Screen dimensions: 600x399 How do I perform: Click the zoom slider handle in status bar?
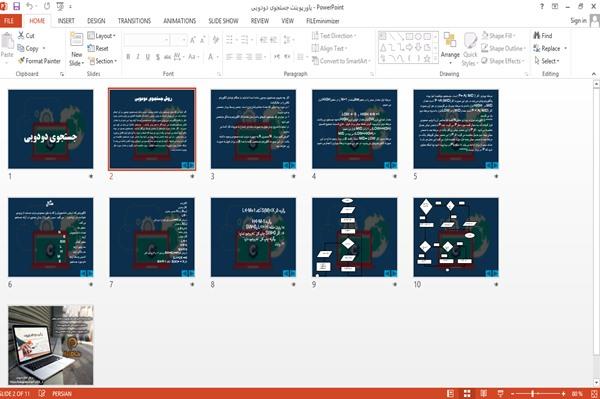coord(533,394)
